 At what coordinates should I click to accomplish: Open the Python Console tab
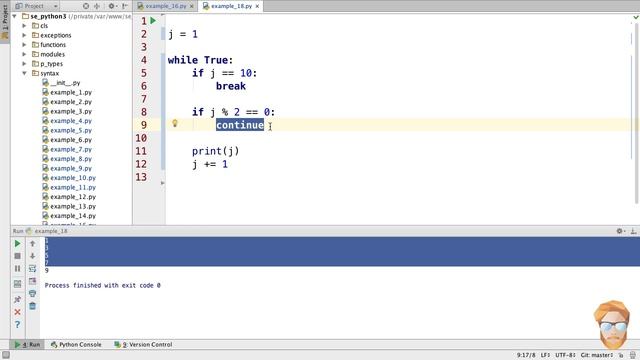[76, 344]
